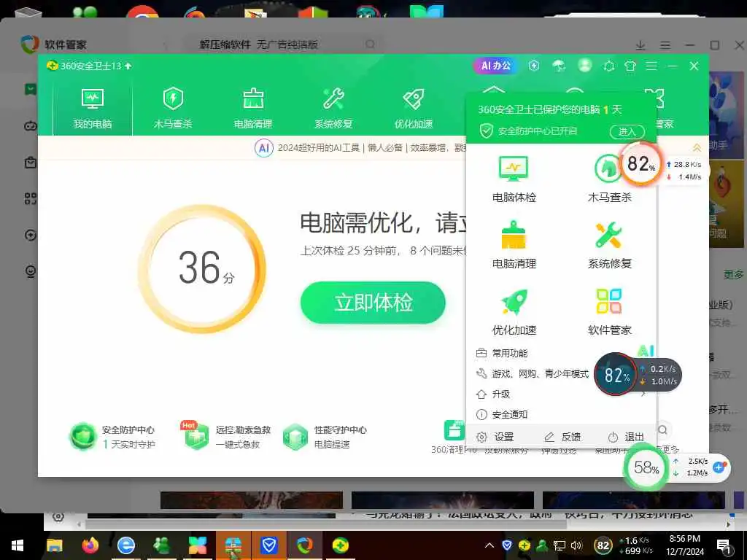747x560 pixels.
Task: Click the download icon in the 软件管家 window
Action: [640, 45]
